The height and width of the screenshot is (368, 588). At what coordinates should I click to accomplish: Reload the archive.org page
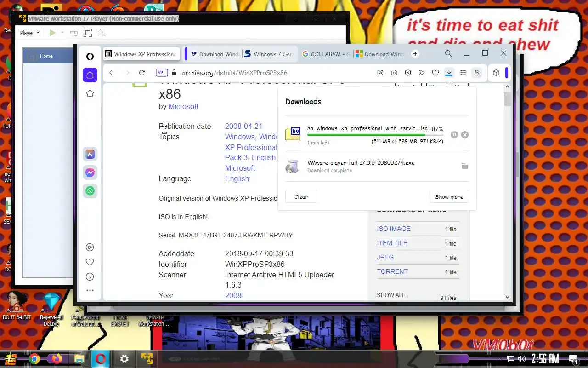(142, 73)
